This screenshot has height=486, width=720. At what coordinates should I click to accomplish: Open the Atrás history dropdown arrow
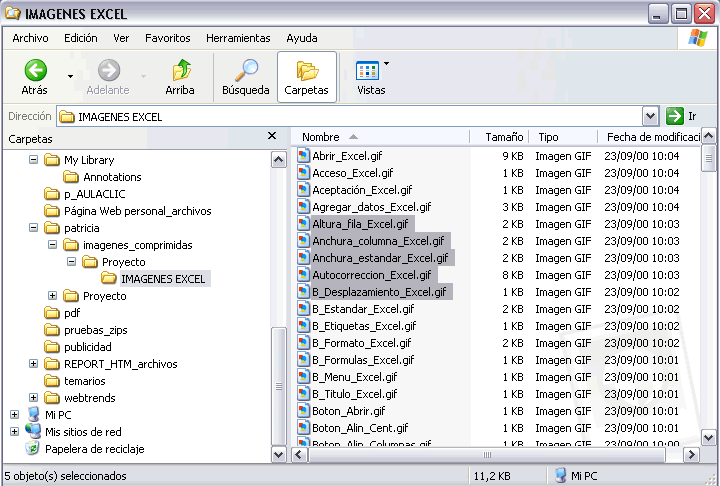70,76
